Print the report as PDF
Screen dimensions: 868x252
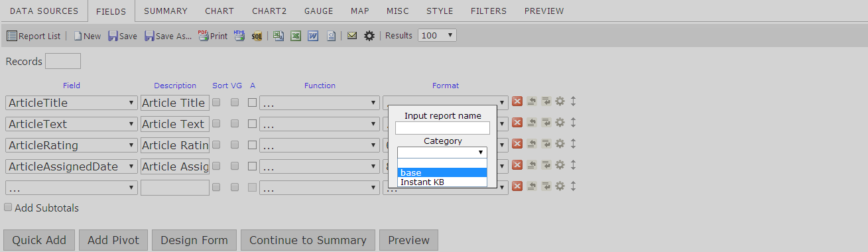(x=213, y=36)
